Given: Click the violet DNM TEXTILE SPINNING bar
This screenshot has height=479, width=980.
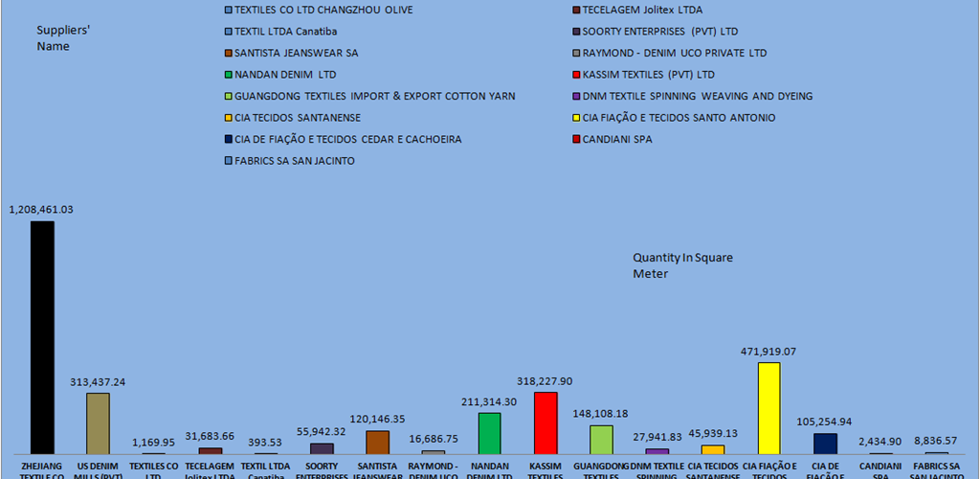Looking at the screenshot, I should click(657, 451).
